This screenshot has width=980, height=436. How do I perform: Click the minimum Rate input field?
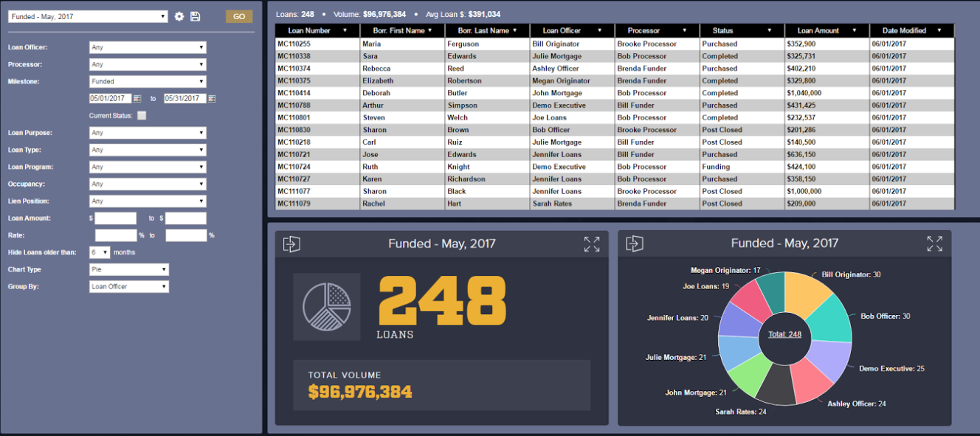point(116,235)
